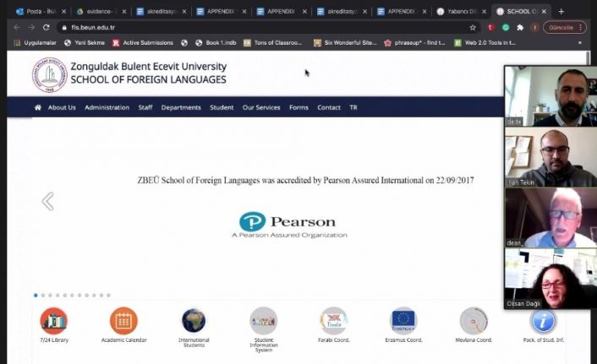Image resolution: width=597 pixels, height=364 pixels.
Task: Open the Six Wonderful Site... bookmark
Action: (345, 42)
